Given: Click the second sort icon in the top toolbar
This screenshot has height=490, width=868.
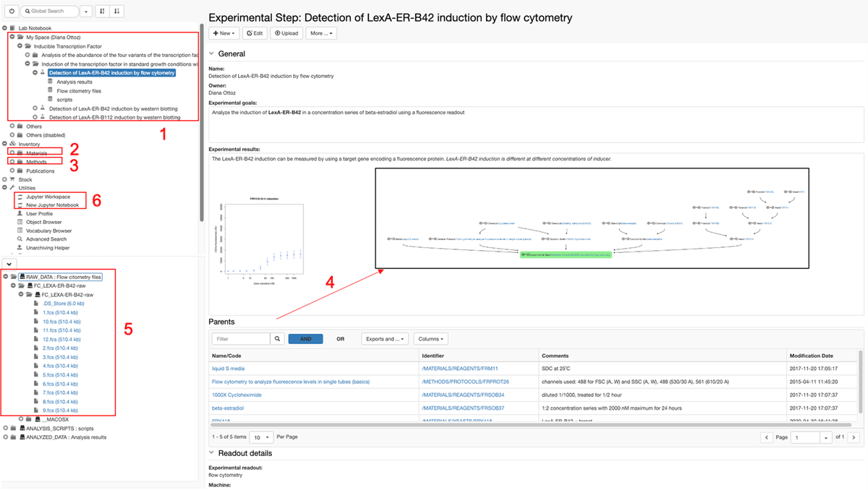Looking at the screenshot, I should [117, 12].
